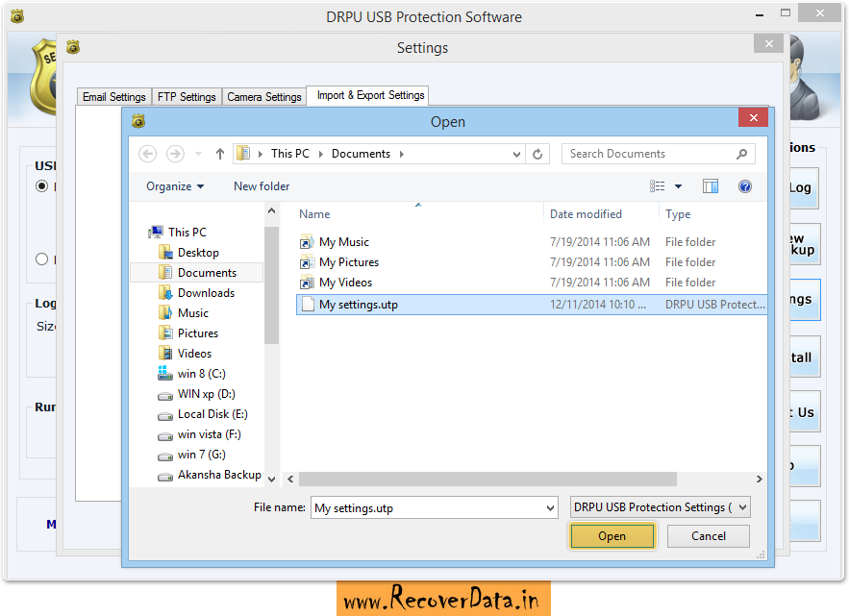This screenshot has height=616, width=849.
Task: Minimize the DRPU USB Protection window
Action: point(760,14)
